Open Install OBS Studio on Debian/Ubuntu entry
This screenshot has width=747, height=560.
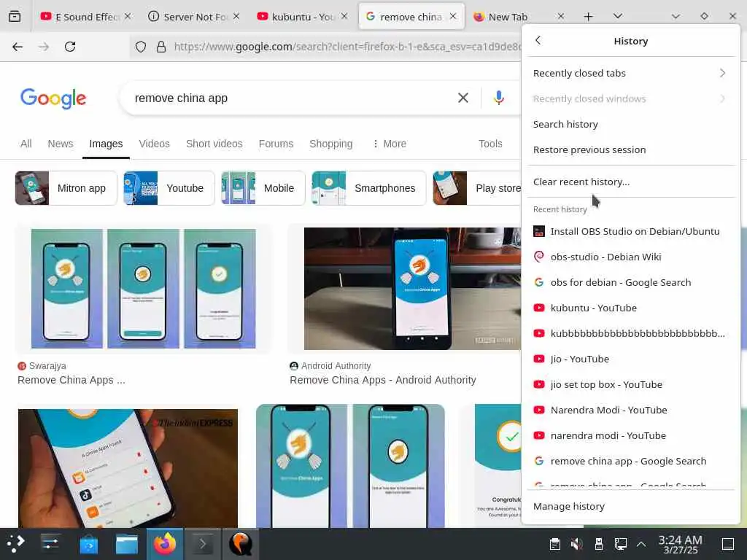(x=631, y=231)
